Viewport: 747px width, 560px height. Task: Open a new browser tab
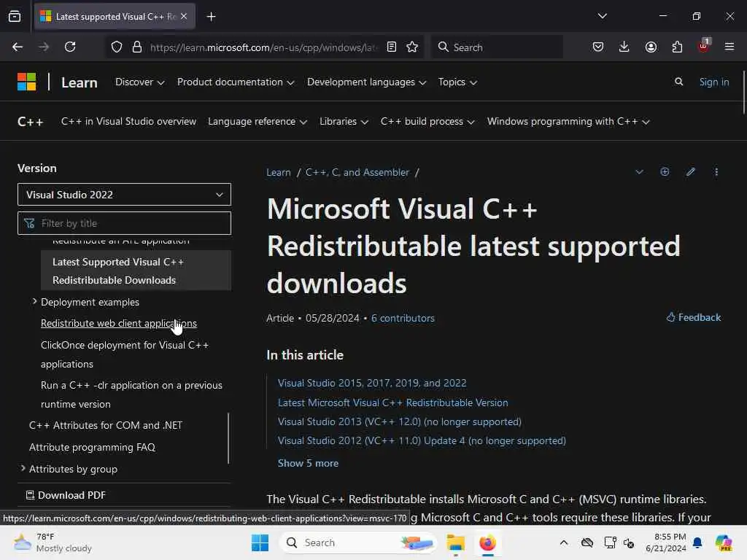tap(211, 17)
